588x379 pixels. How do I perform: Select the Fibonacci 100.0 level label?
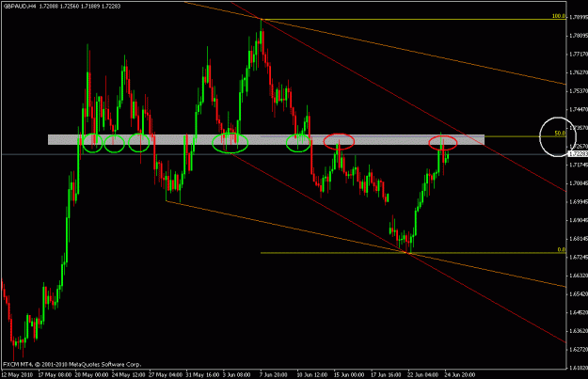(x=559, y=16)
